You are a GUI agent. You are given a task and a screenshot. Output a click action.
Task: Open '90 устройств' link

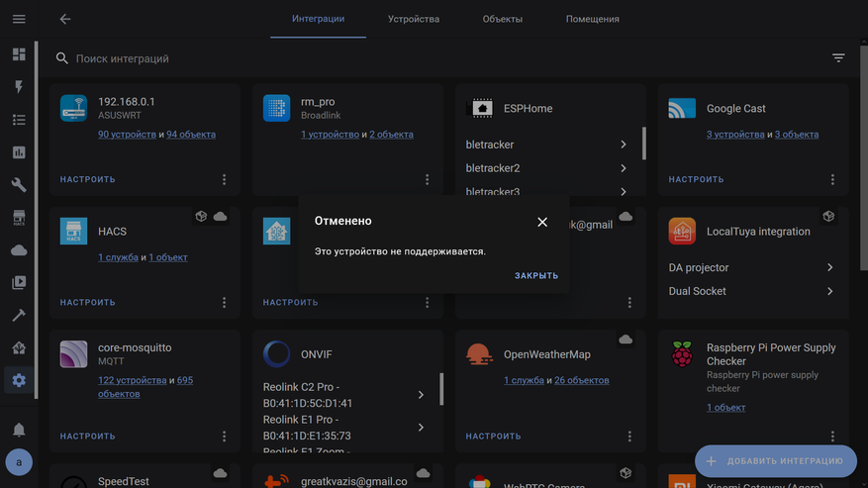coord(127,135)
